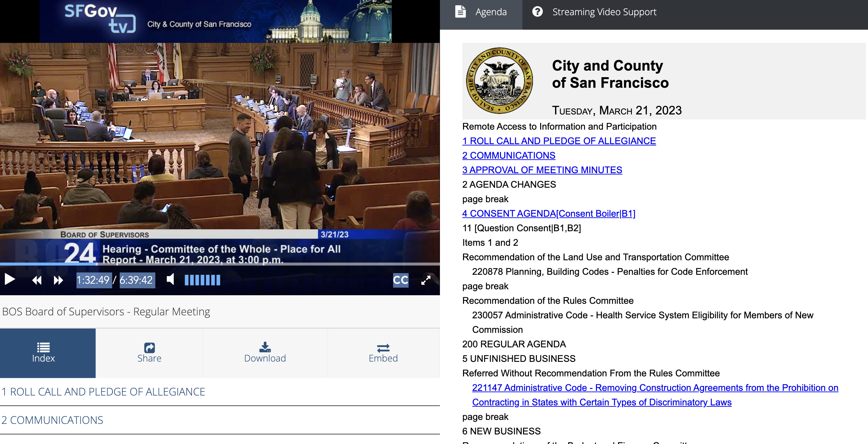Click the Agenda document icon

460,12
